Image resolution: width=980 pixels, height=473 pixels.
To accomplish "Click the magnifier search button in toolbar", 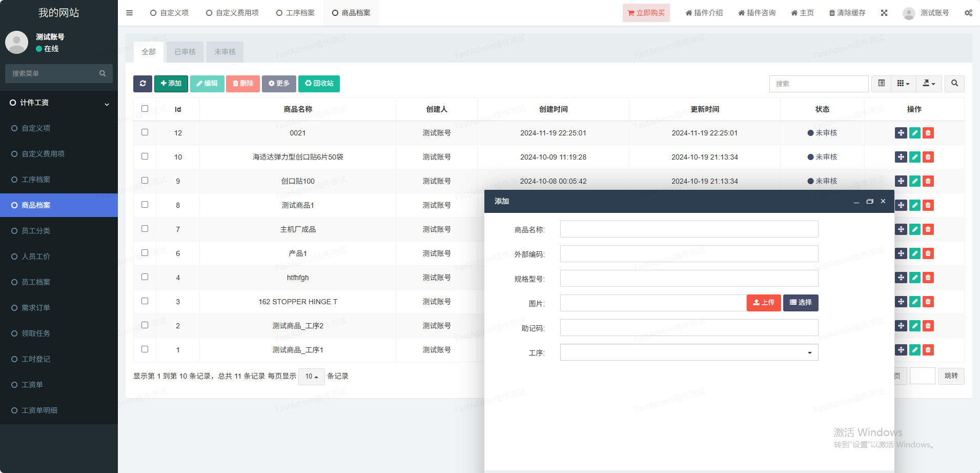I will click(954, 84).
